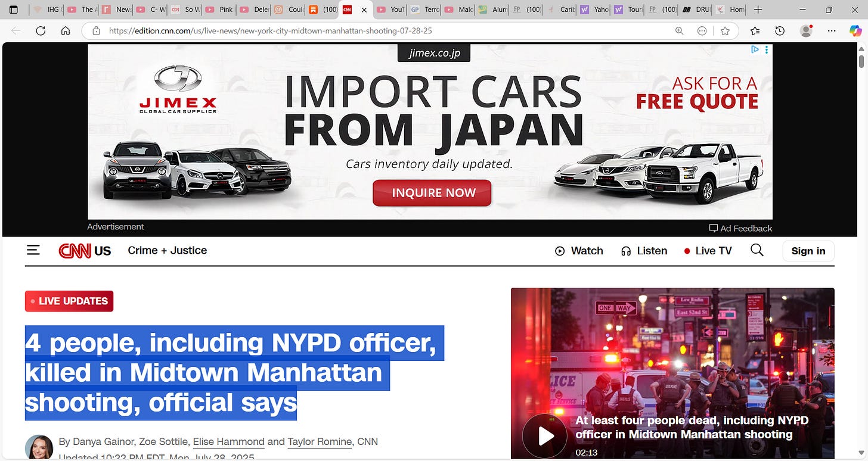This screenshot has height=461, width=868.
Task: Switch to the 'Yaho' tab
Action: click(595, 10)
